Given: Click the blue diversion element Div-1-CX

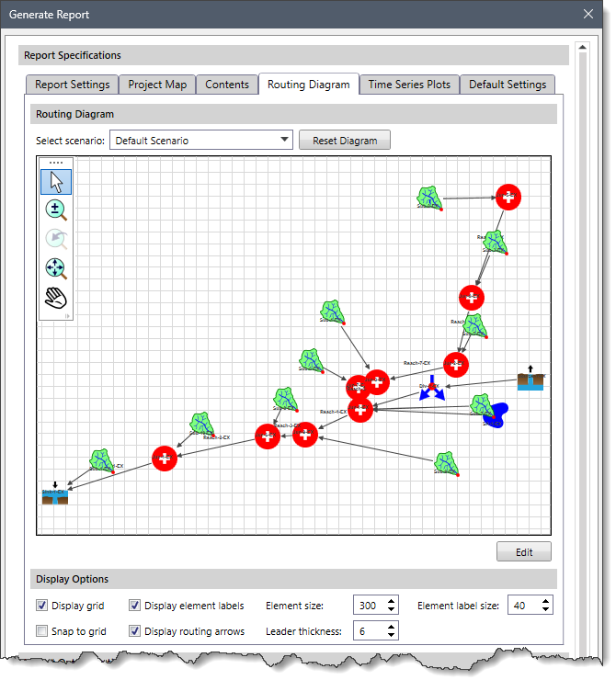Looking at the screenshot, I should (x=431, y=388).
